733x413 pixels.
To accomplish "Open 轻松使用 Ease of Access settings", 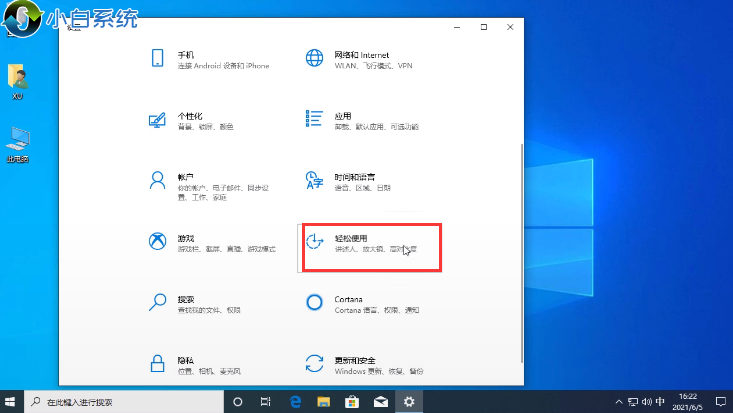I will (370, 246).
